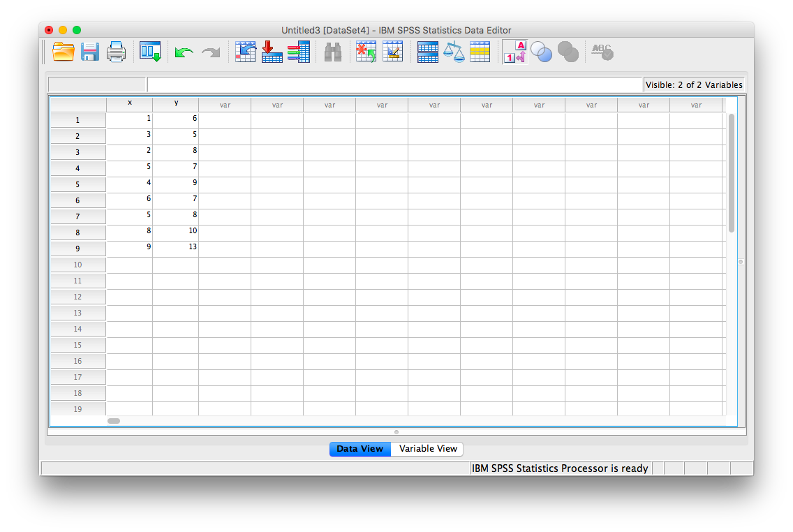Redo using the gray arrow icon
The width and height of the screenshot is (793, 532).
pyautogui.click(x=211, y=52)
